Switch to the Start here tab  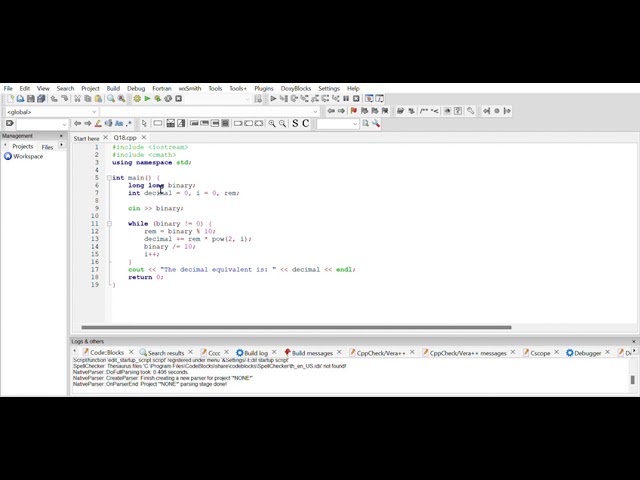click(x=87, y=138)
